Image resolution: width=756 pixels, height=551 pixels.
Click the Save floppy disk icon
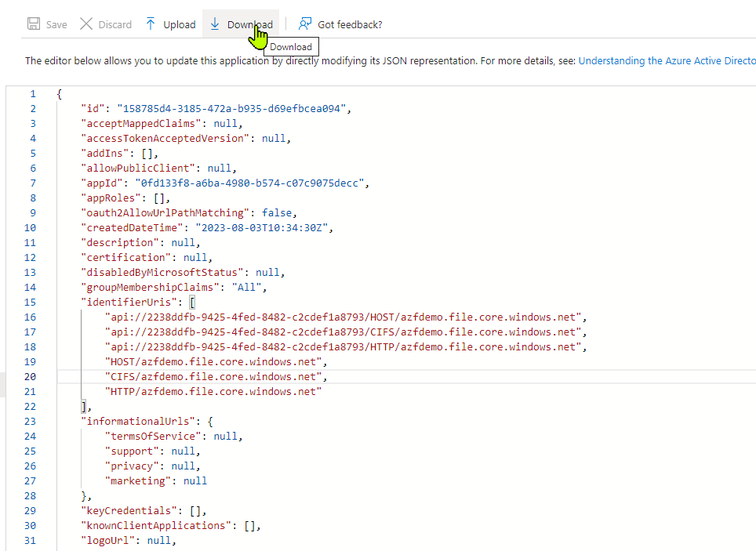point(34,24)
